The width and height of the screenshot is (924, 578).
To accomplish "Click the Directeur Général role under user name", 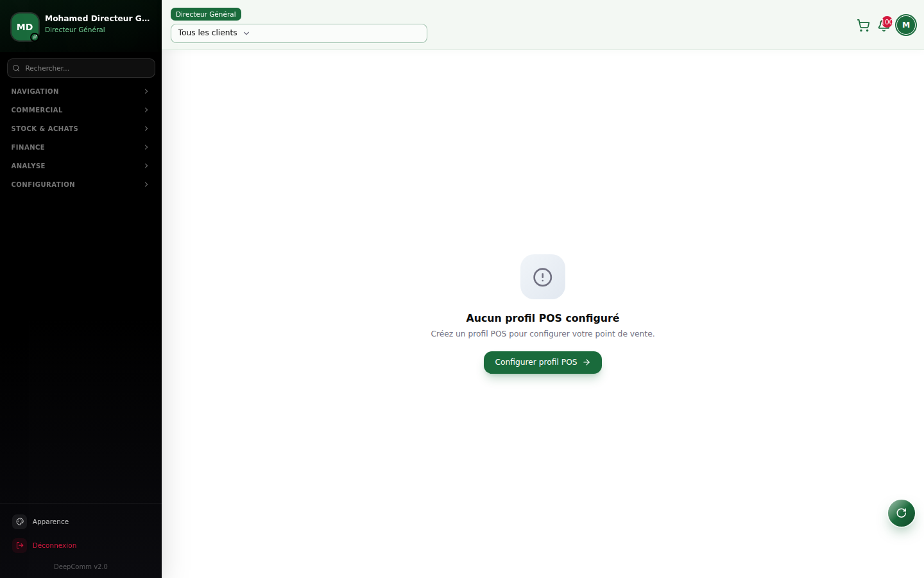I will tap(75, 30).
